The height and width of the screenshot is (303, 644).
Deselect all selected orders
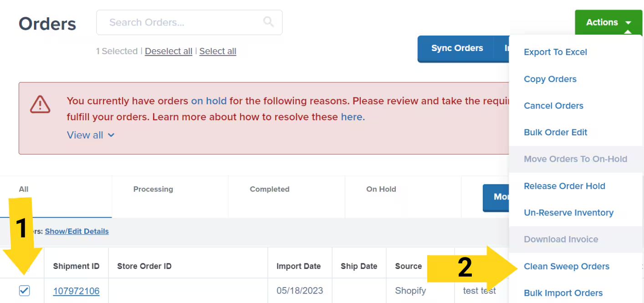coord(169,51)
